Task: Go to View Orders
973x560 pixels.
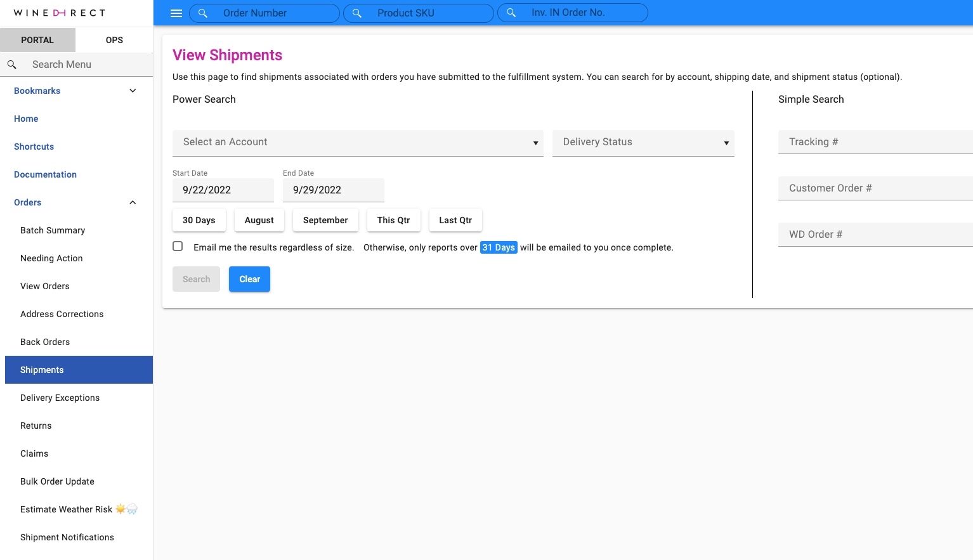Action: (x=45, y=286)
